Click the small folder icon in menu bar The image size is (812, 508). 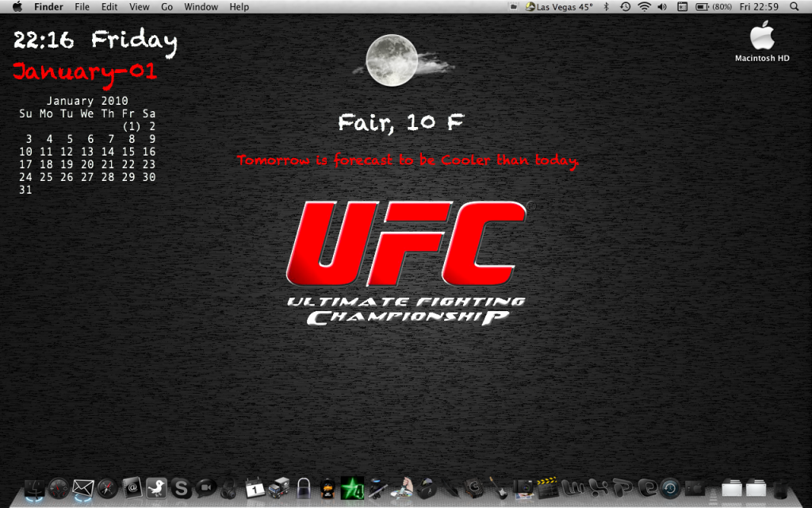point(513,6)
